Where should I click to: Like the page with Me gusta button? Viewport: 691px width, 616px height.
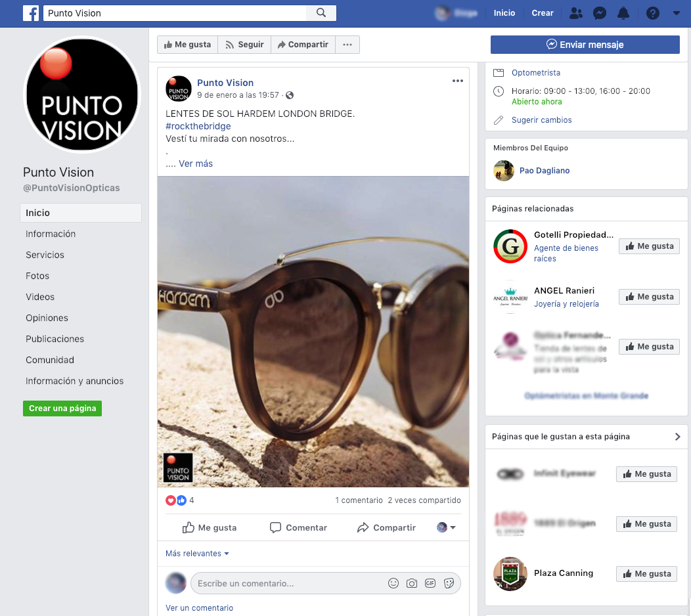188,45
